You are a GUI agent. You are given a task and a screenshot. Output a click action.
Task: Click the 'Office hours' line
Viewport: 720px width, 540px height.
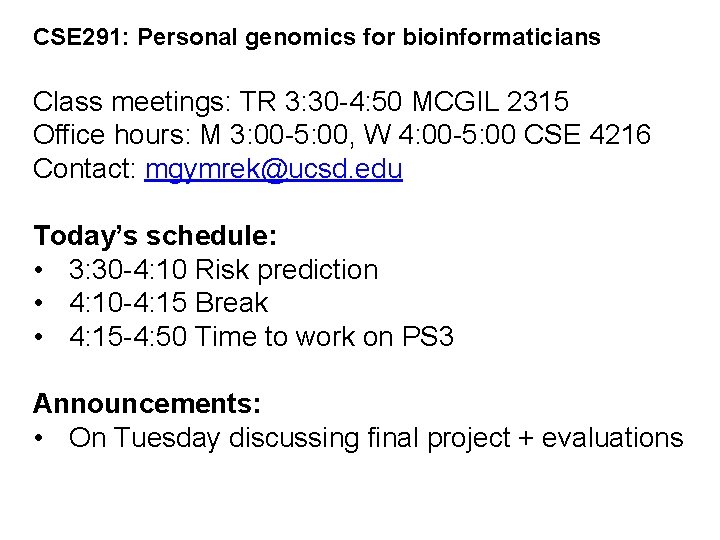pos(341,135)
